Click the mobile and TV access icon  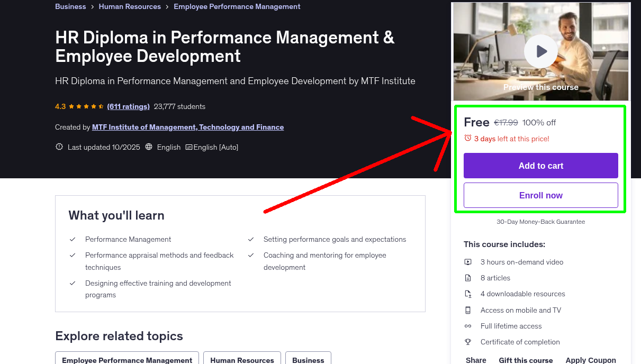468,310
